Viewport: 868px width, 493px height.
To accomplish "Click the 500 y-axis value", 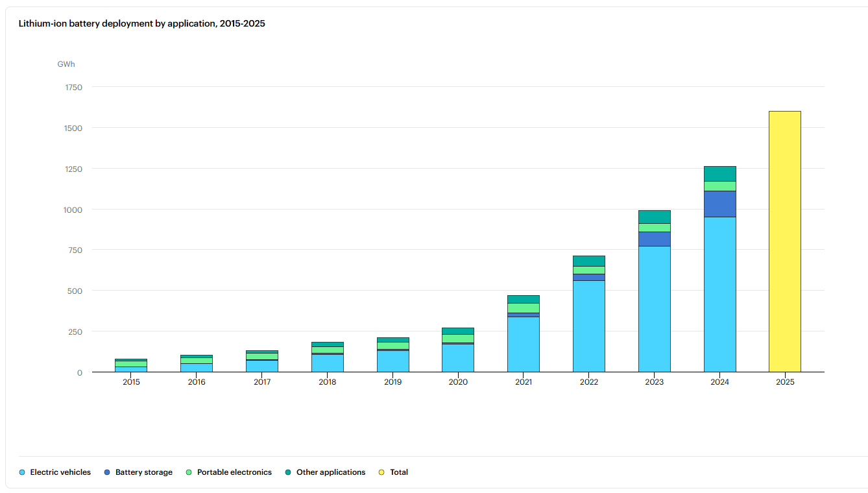I will click(x=76, y=291).
